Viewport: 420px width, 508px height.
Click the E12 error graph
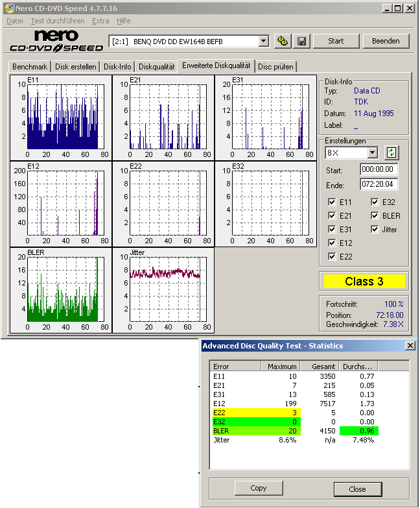point(61,204)
